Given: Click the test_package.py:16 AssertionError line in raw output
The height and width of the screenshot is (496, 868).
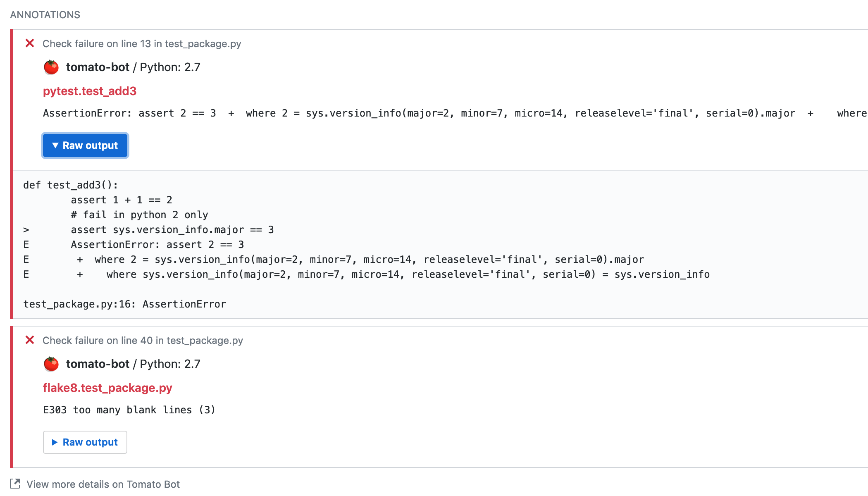Looking at the screenshot, I should point(125,304).
